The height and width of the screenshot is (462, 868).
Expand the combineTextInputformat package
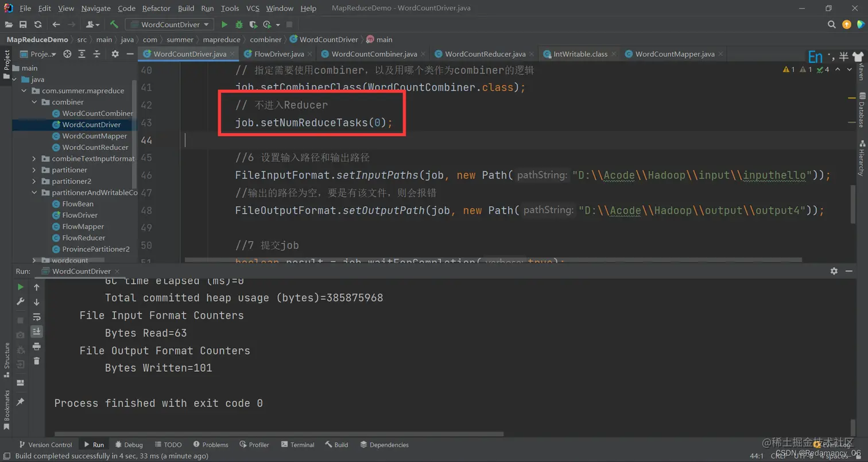click(34, 159)
